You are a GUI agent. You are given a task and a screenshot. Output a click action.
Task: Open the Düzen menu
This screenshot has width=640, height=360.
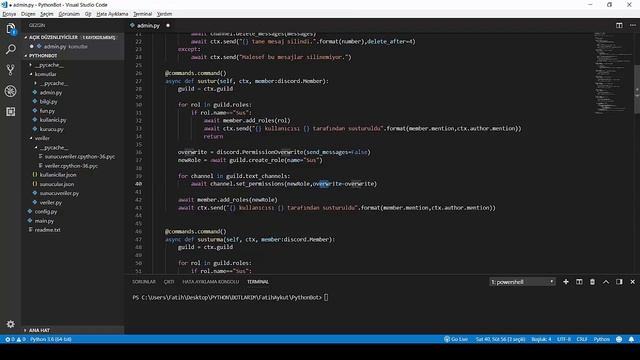tap(28, 14)
